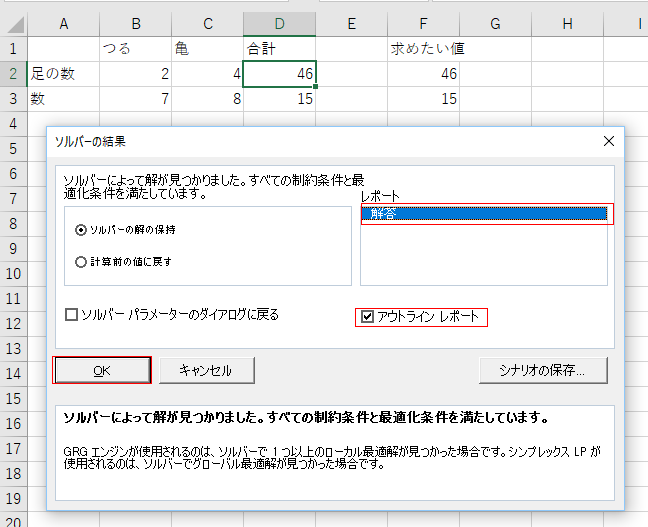Viewport: 648px width, 527px height.
Task: Click the select-all corner of the sheet
Action: tap(13, 23)
